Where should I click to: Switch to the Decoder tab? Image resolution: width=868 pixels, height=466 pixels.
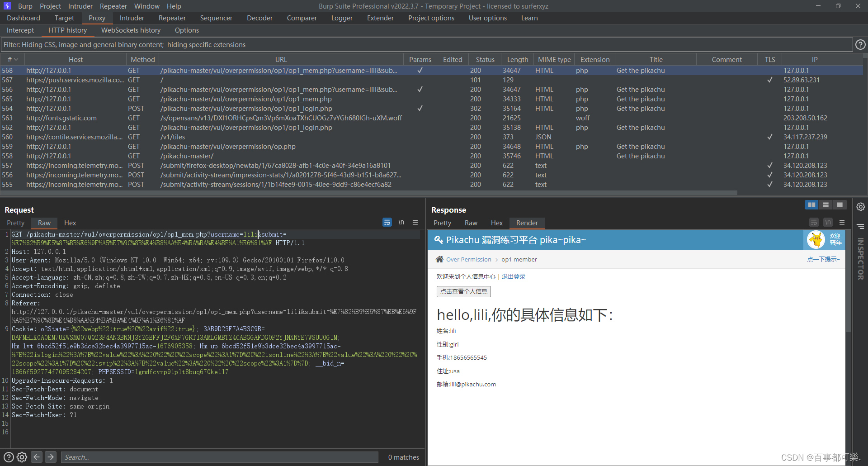point(259,18)
